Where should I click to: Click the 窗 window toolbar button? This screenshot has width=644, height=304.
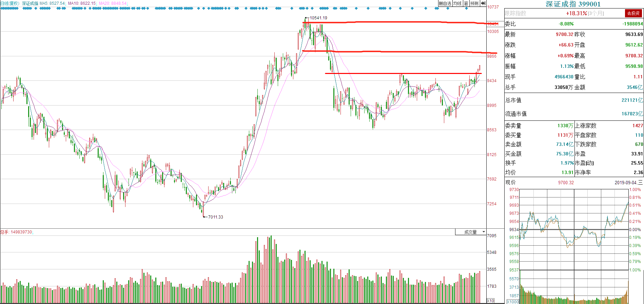tap(466, 3)
